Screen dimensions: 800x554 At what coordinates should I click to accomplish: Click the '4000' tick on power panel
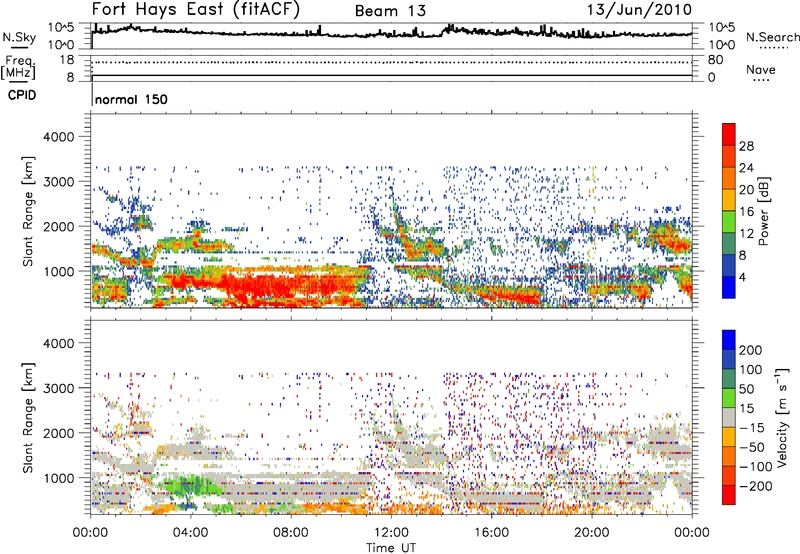point(59,137)
